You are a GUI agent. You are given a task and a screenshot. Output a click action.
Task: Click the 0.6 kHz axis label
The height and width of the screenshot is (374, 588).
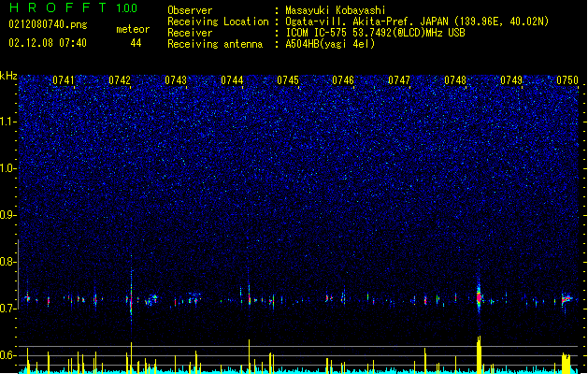click(x=8, y=355)
